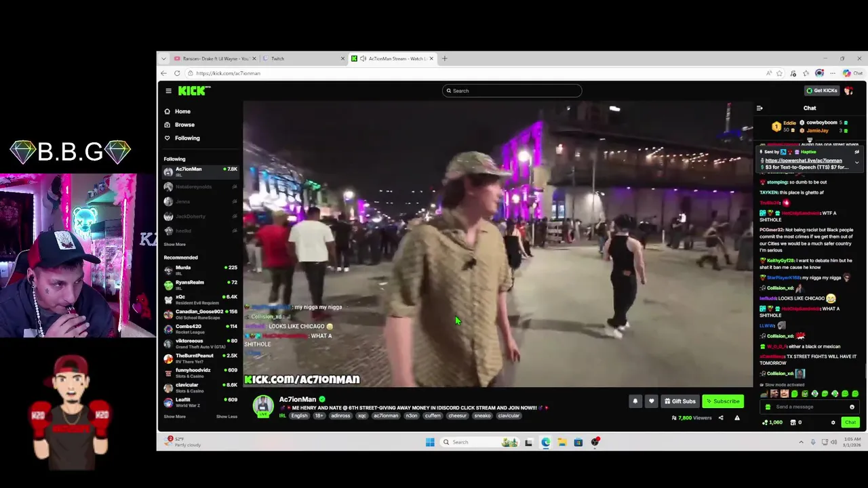Toggle the follow heart button

pyautogui.click(x=652, y=401)
